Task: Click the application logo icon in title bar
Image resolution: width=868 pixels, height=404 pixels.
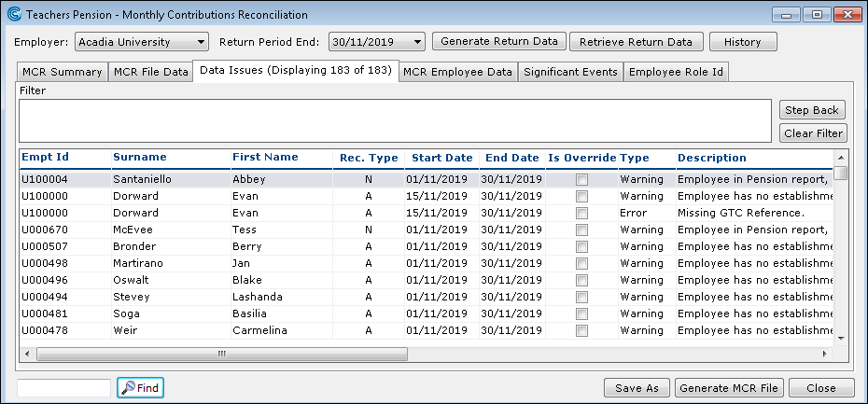Action: pos(15,15)
